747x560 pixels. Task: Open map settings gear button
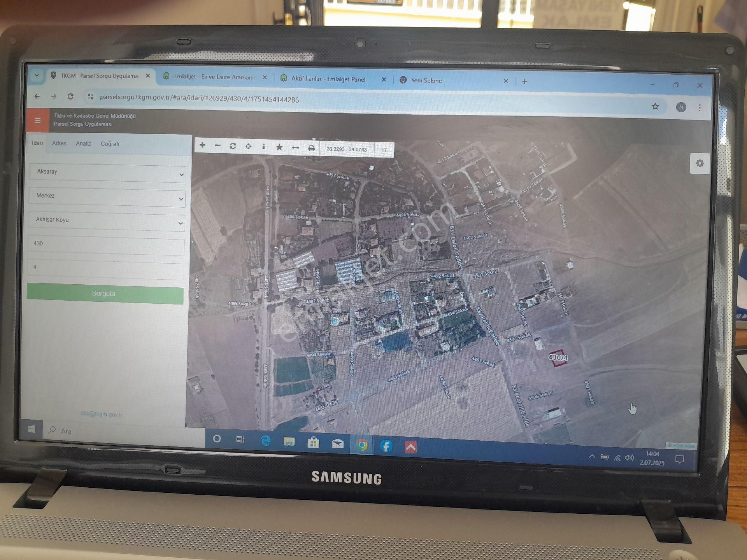click(700, 163)
